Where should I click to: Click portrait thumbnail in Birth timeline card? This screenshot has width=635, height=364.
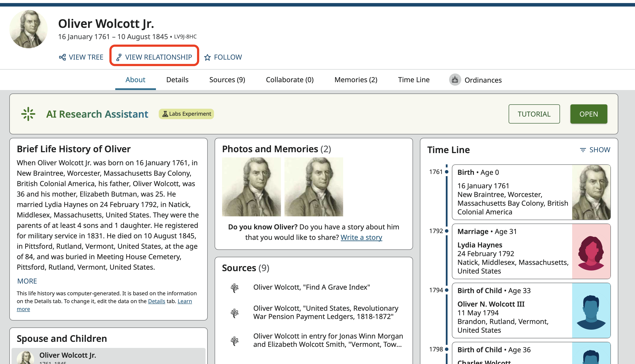591,192
